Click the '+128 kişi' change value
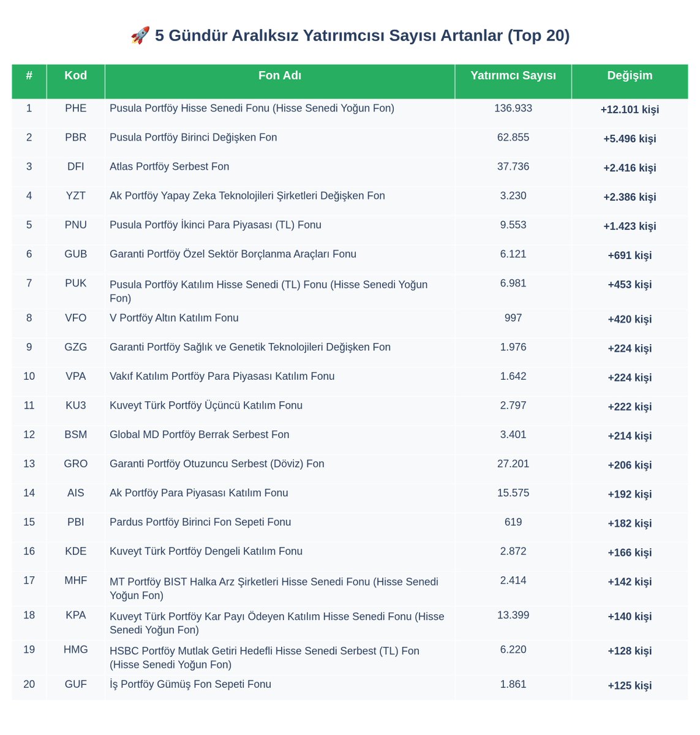The width and height of the screenshot is (700, 735). [630, 650]
